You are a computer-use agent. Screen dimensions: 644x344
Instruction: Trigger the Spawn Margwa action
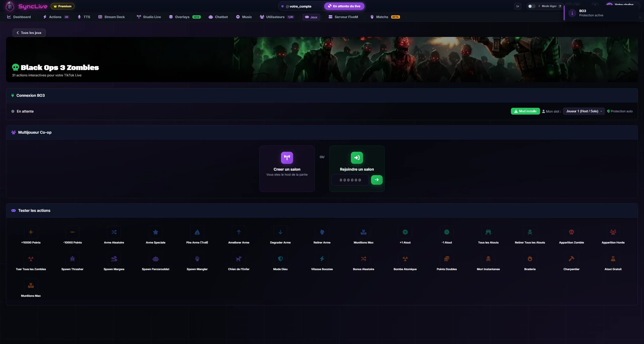(x=114, y=259)
